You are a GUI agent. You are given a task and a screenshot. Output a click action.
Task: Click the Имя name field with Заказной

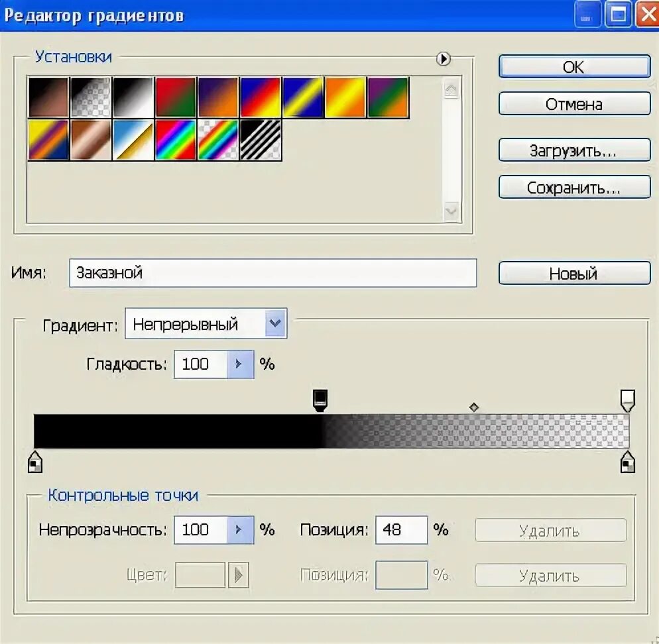pyautogui.click(x=272, y=273)
